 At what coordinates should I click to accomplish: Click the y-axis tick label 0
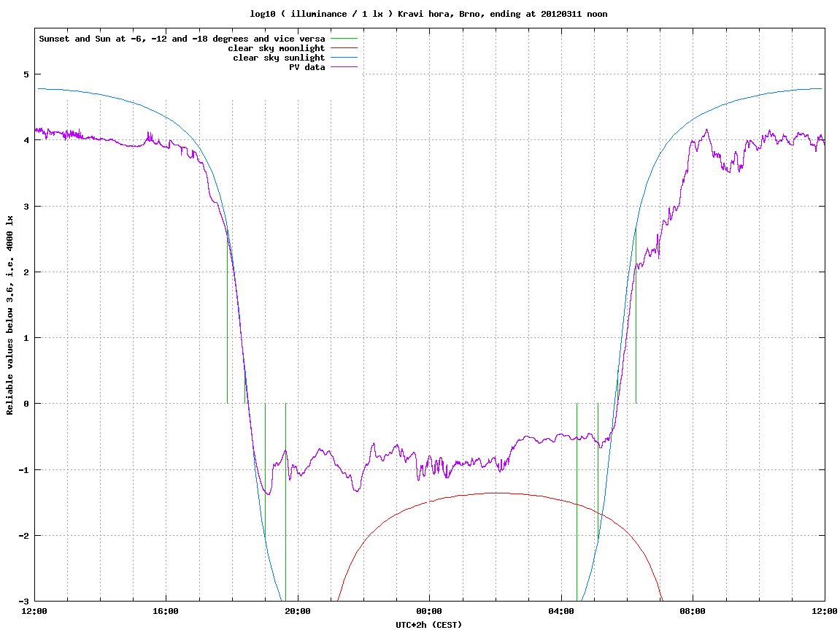(x=26, y=404)
